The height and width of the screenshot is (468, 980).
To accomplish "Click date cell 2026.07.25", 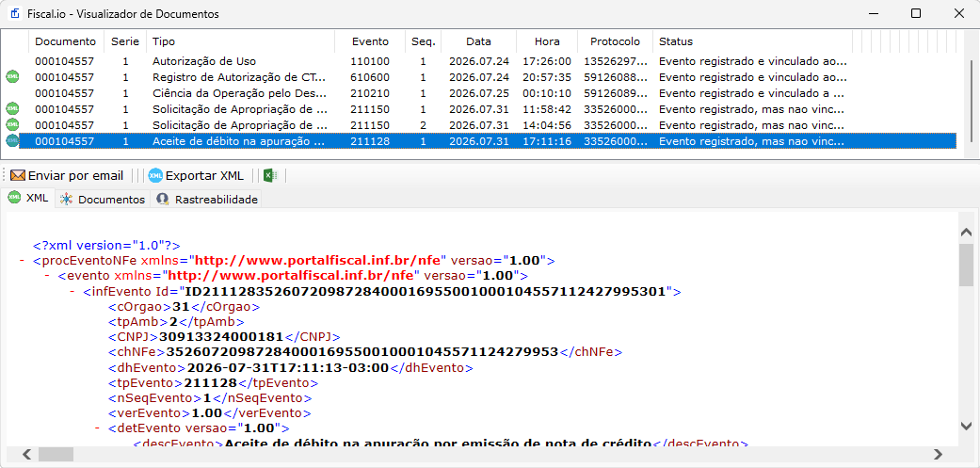I will pos(479,93).
